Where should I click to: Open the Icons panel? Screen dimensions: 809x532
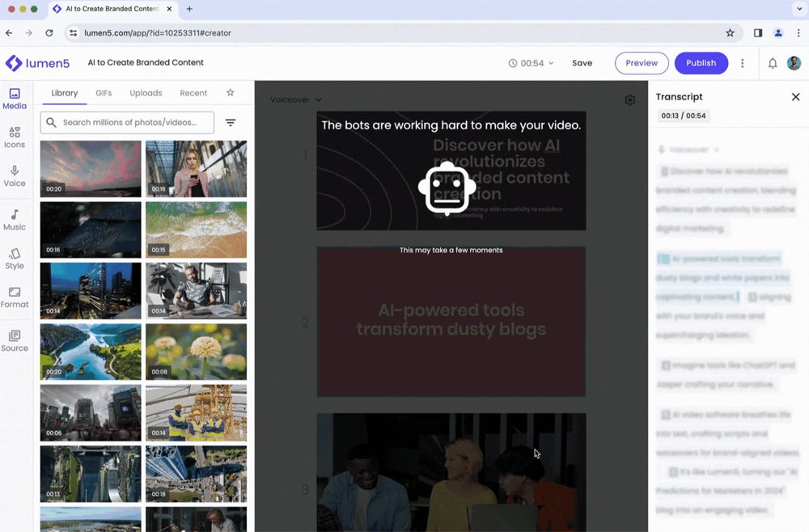pyautogui.click(x=15, y=137)
